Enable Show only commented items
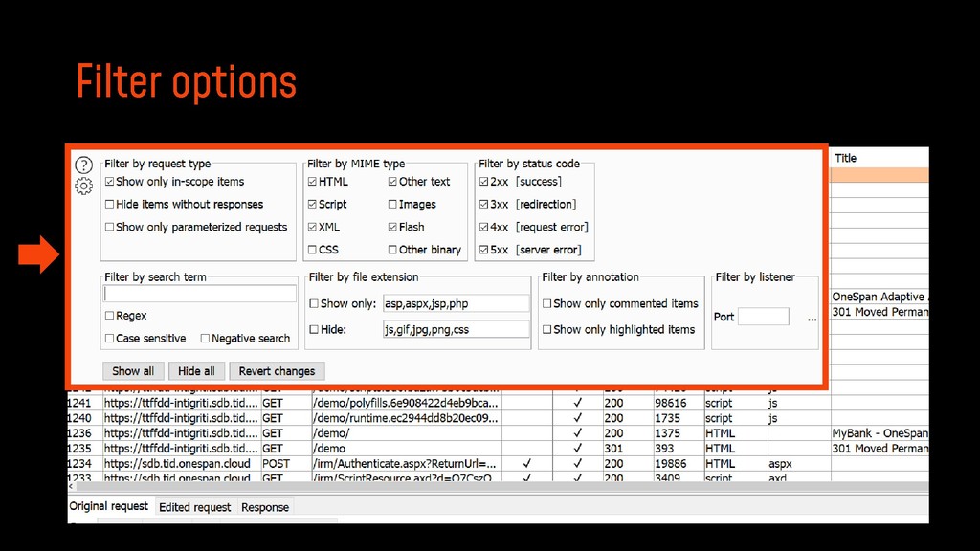Screen dimensions: 980x551 pyautogui.click(x=546, y=303)
